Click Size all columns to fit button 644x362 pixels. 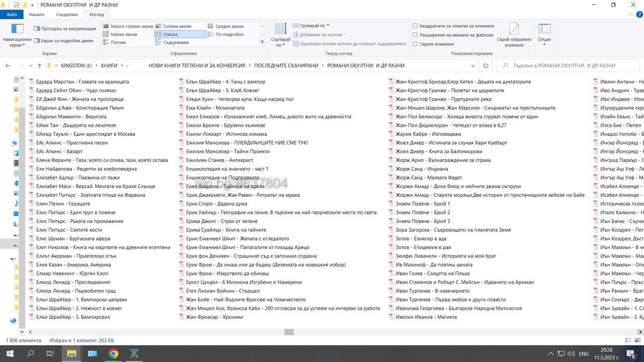[349, 44]
